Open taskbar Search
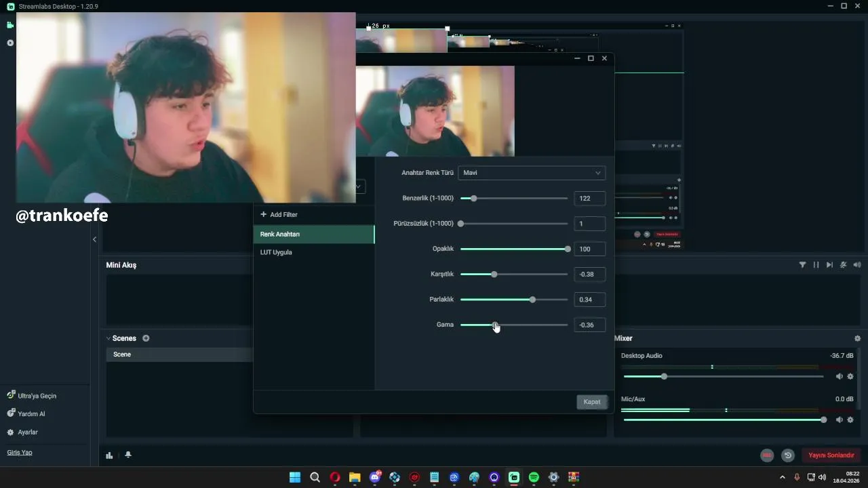 (x=315, y=477)
